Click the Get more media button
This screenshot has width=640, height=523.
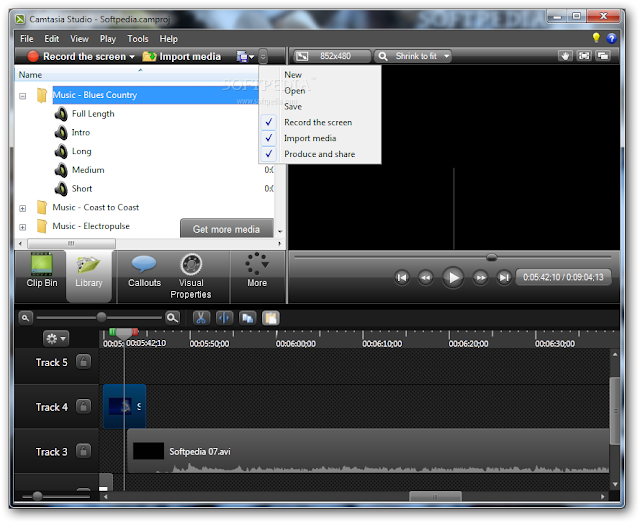pos(227,229)
